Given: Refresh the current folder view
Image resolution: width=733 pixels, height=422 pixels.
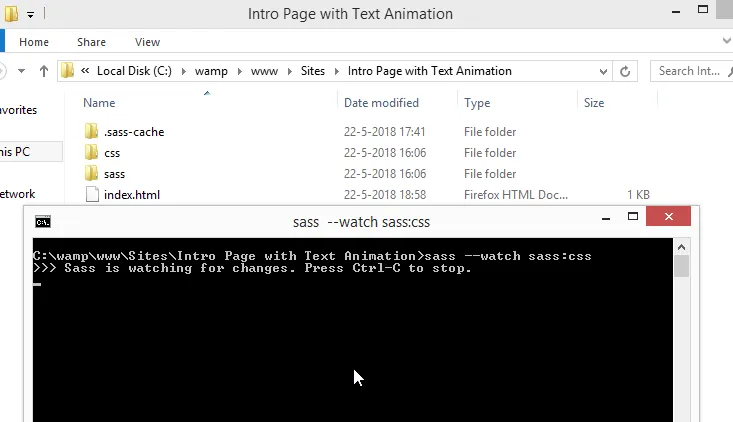Looking at the screenshot, I should click(625, 71).
